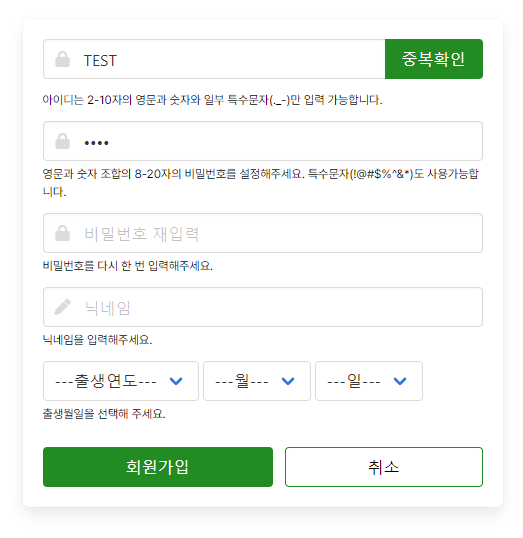
Task: Click the blue chevron on the 일 selector
Action: [x=400, y=381]
